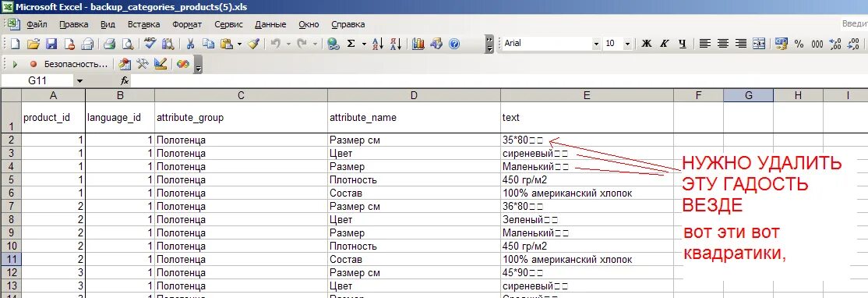The width and height of the screenshot is (868, 298).
Task: Sort ascending with the А-Я icon
Action: tap(378, 44)
